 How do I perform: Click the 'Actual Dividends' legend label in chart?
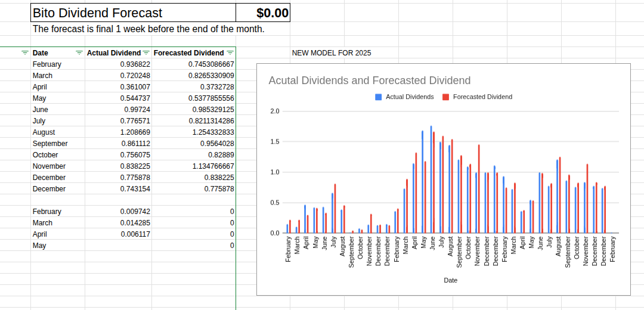410,97
